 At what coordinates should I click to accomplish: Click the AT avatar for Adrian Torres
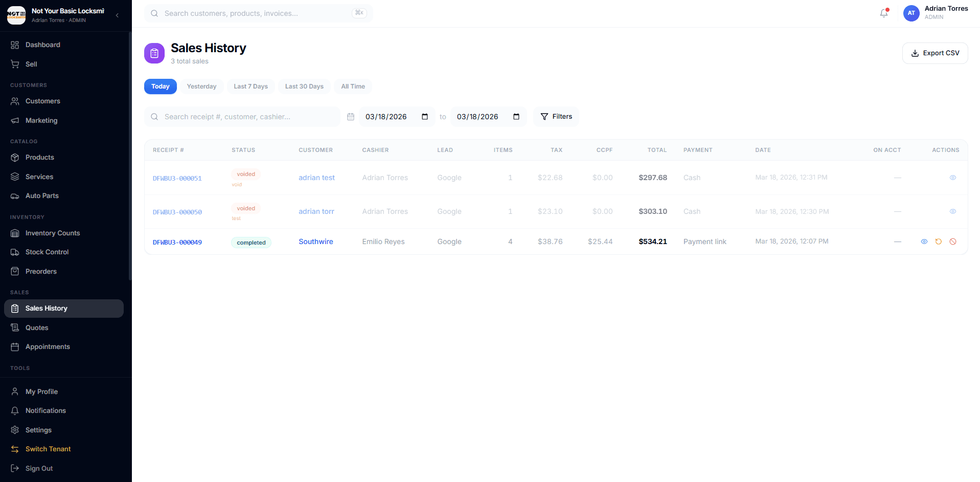pyautogui.click(x=911, y=13)
